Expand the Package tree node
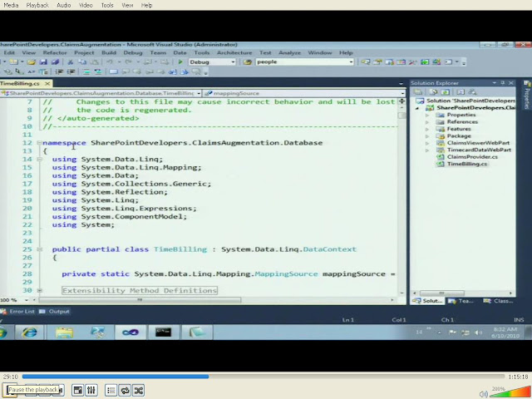The height and width of the screenshot is (399, 532). pyautogui.click(x=427, y=136)
